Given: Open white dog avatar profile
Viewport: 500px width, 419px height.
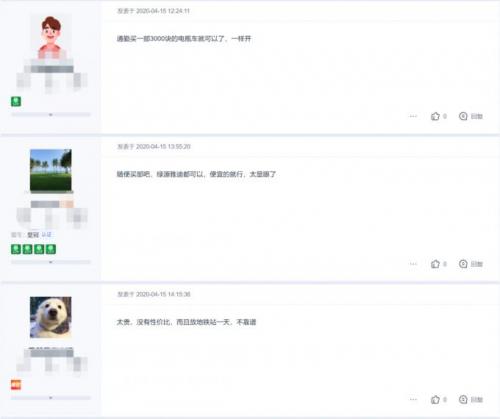Looking at the screenshot, I should pyautogui.click(x=51, y=317).
